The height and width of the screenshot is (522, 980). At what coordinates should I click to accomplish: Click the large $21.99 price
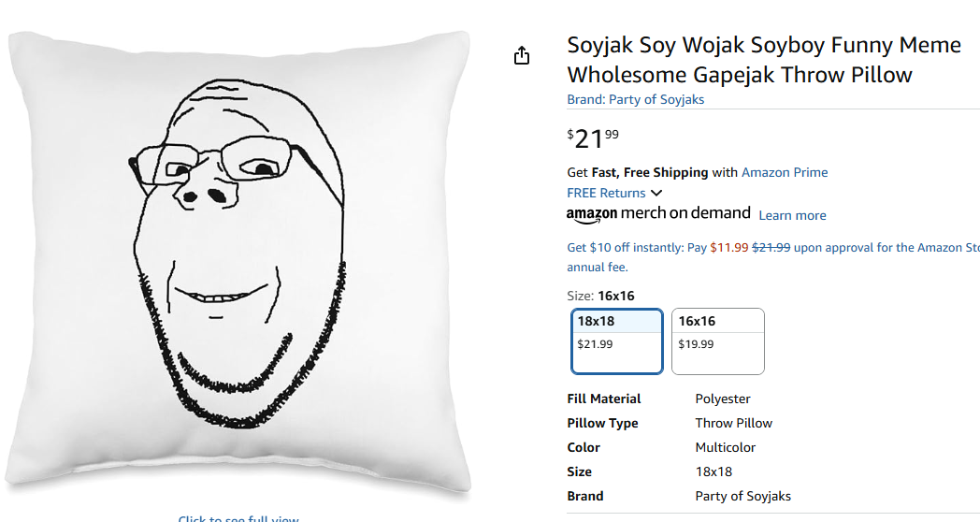click(x=593, y=138)
